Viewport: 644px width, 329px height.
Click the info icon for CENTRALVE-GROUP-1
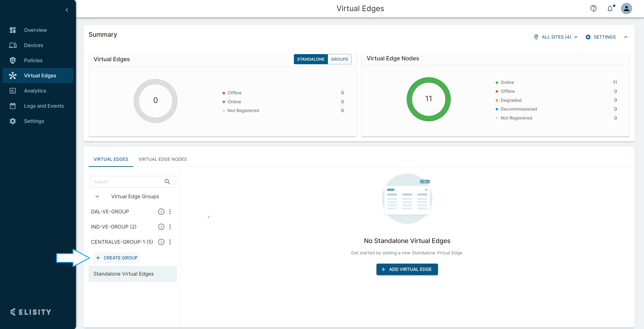[161, 242]
